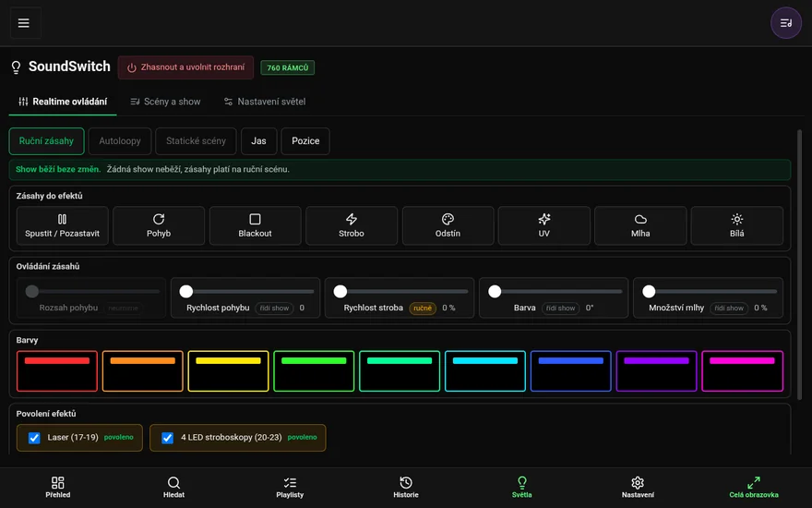Open the Pozice sub-tab

[x=305, y=141]
